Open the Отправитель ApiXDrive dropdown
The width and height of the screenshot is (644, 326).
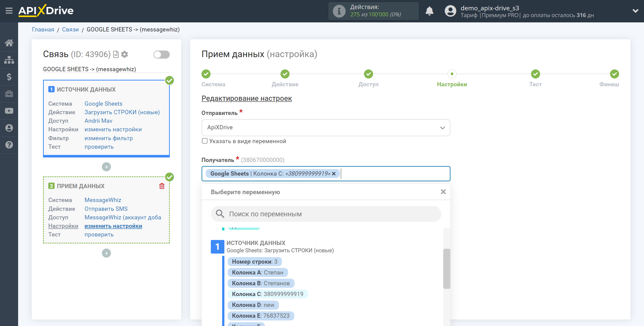click(x=326, y=128)
